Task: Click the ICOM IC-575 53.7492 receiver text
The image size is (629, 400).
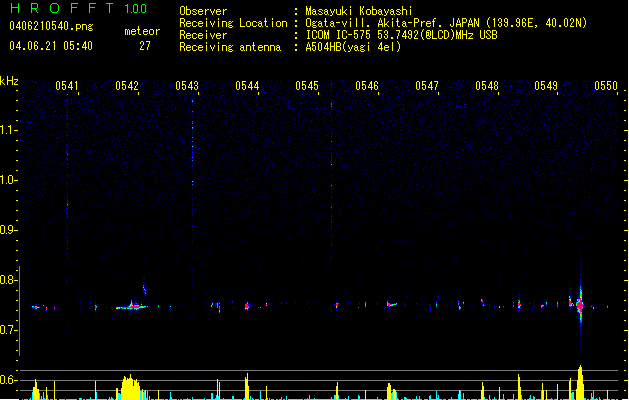Action: pos(401,35)
